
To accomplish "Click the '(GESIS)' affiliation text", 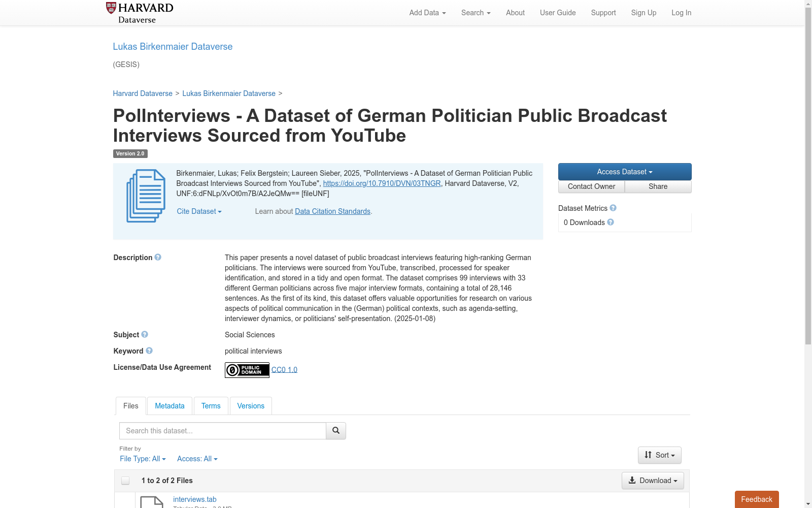I will [126, 65].
